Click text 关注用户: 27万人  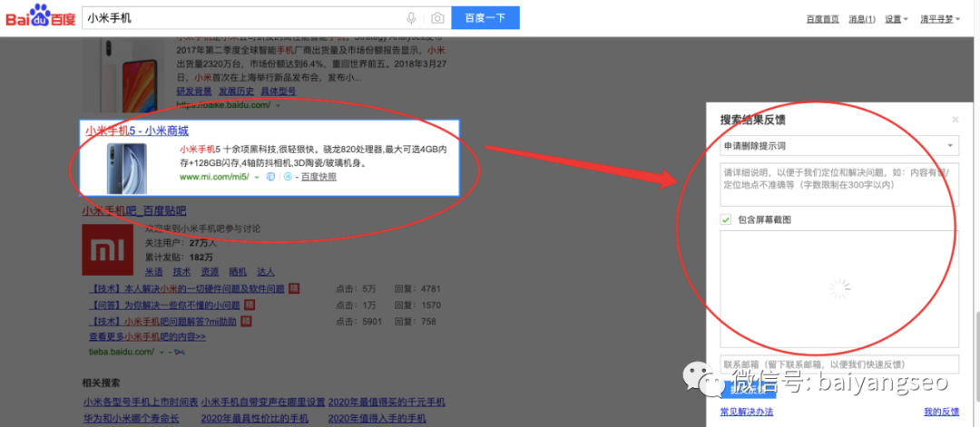coord(181,243)
